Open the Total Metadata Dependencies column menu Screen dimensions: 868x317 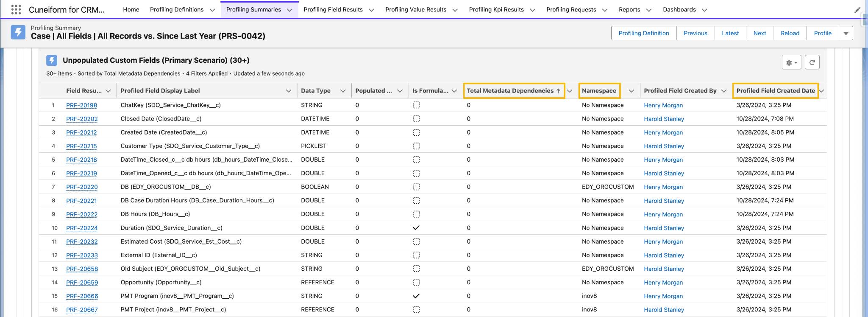click(x=570, y=91)
